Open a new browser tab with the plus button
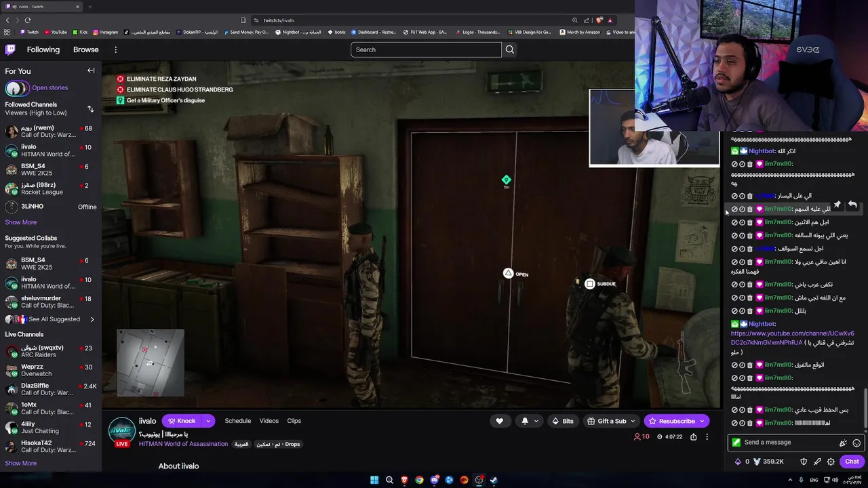Screen dimensions: 868x488 (90, 7)
